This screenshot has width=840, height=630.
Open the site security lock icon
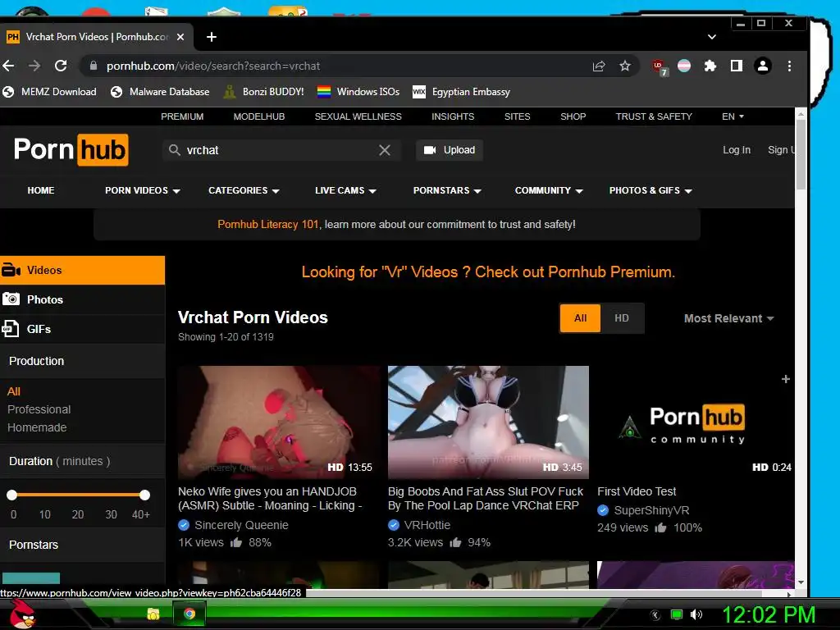(94, 66)
